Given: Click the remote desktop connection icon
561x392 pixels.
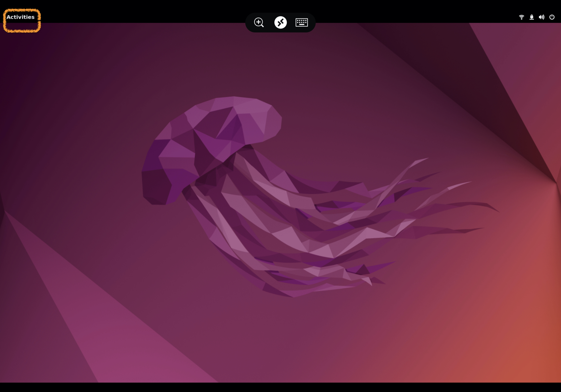Looking at the screenshot, I should 280,23.
